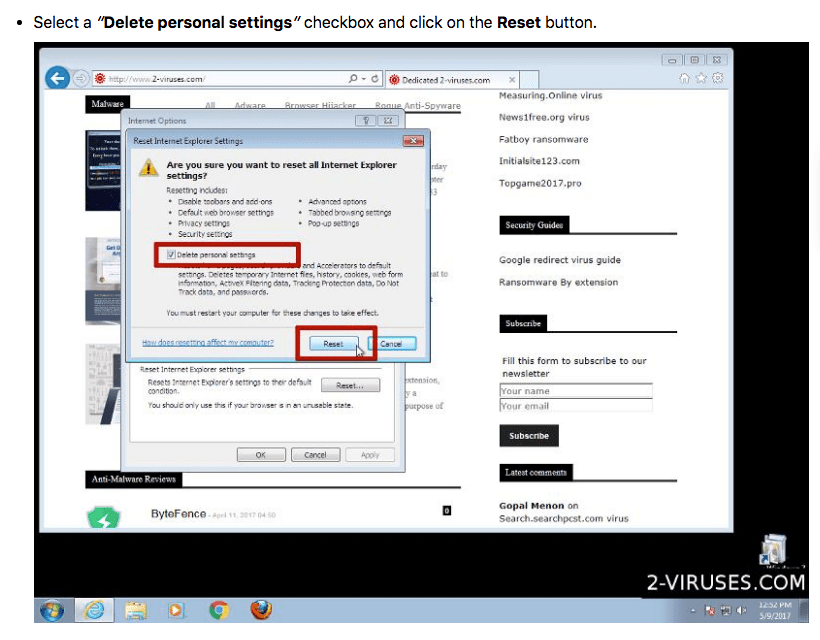This screenshot has height=640, width=820.
Task: Click Cancel in Internet Options window
Action: (x=315, y=455)
